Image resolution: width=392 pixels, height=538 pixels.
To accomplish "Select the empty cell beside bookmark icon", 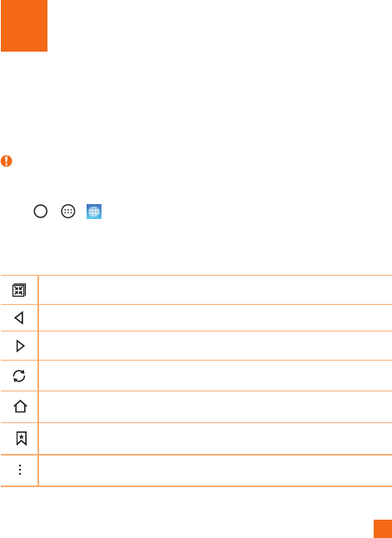I will pyautogui.click(x=215, y=439).
